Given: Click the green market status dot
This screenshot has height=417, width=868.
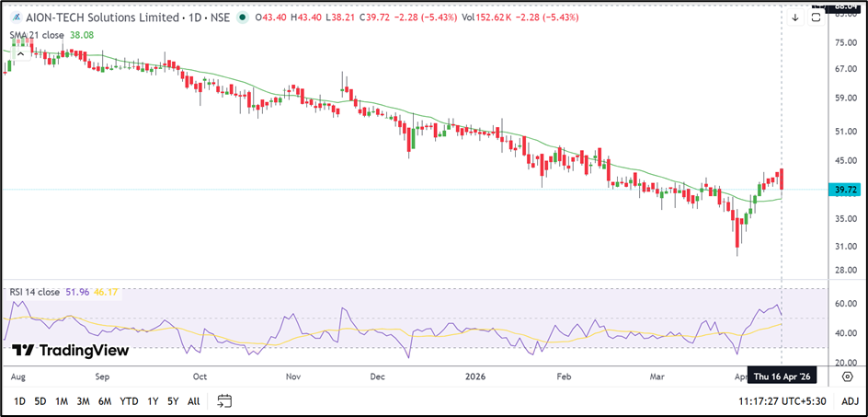Looking at the screenshot, I should tap(242, 17).
